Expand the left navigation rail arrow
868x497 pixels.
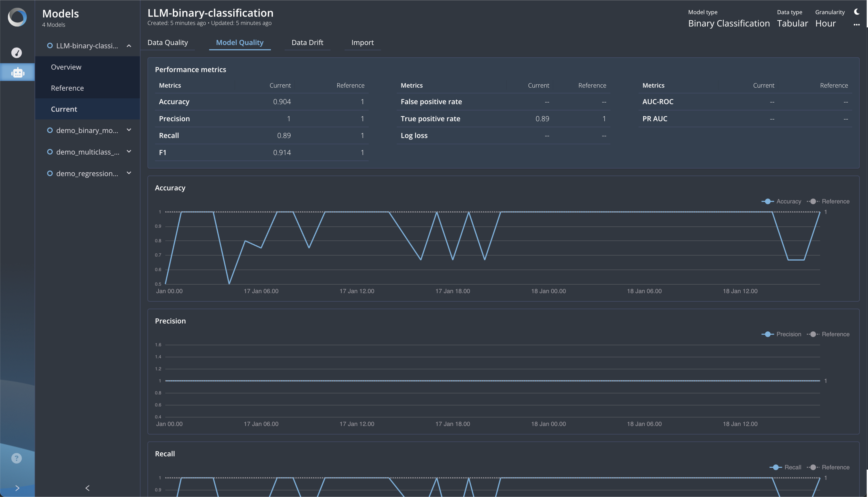pyautogui.click(x=17, y=488)
